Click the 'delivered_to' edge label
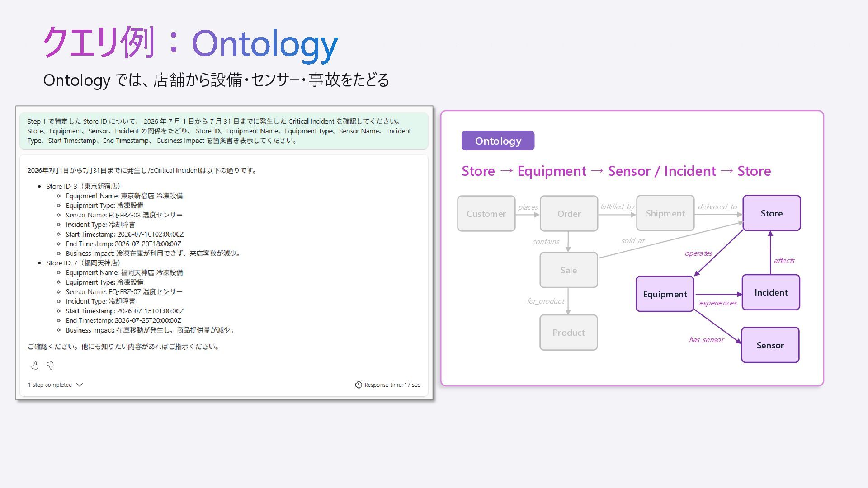The height and width of the screenshot is (488, 868). 717,206
